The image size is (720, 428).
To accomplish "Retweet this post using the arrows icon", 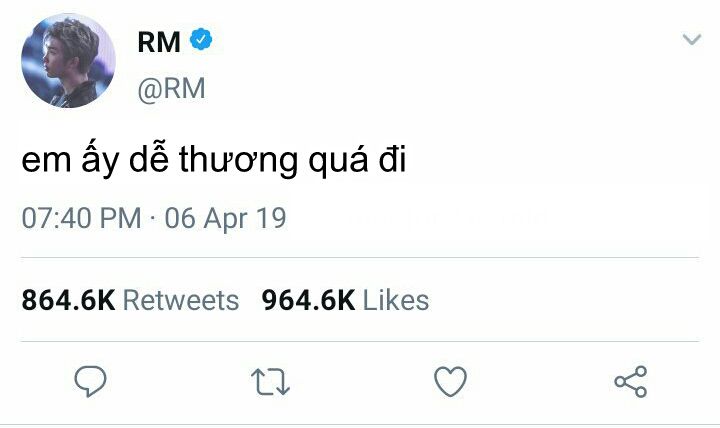I will click(270, 382).
